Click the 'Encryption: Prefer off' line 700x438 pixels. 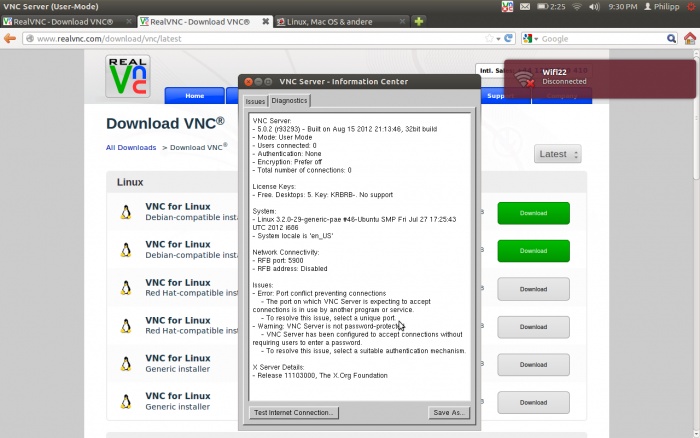[287, 162]
